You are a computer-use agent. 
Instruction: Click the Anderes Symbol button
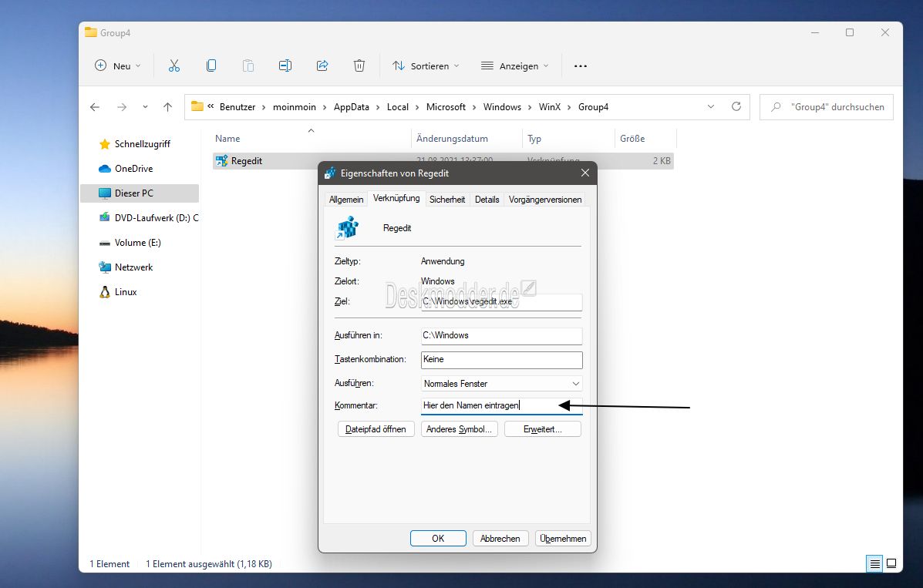click(459, 429)
